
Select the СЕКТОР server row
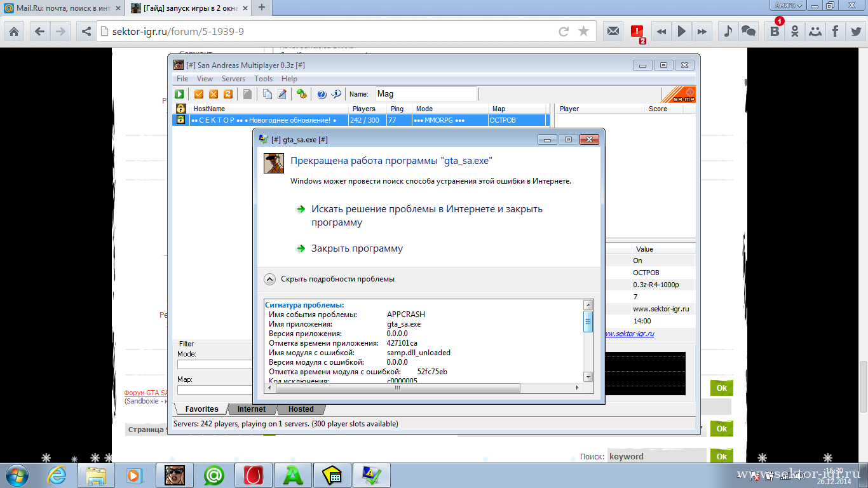360,120
